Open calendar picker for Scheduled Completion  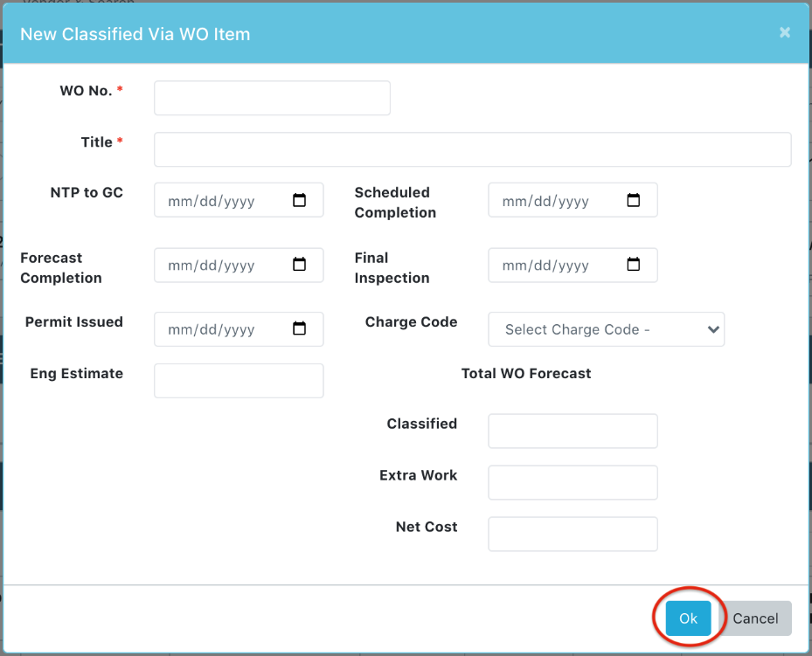tap(634, 200)
